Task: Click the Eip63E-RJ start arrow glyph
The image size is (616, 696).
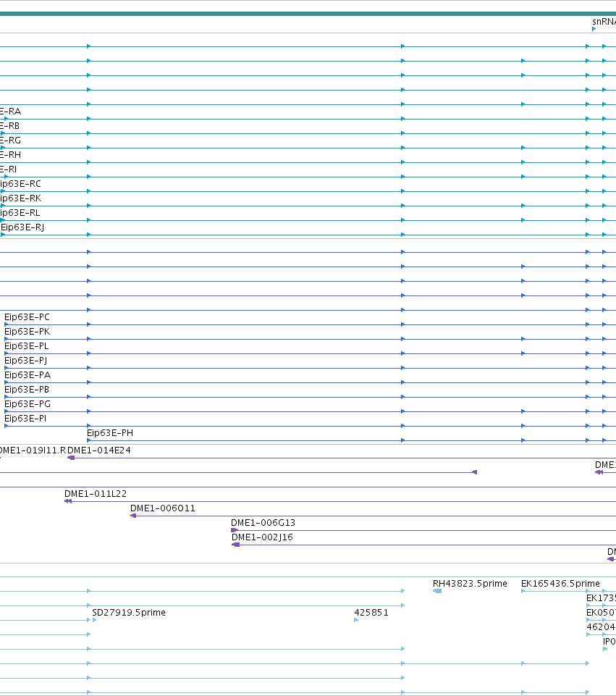Action: pos(3,235)
